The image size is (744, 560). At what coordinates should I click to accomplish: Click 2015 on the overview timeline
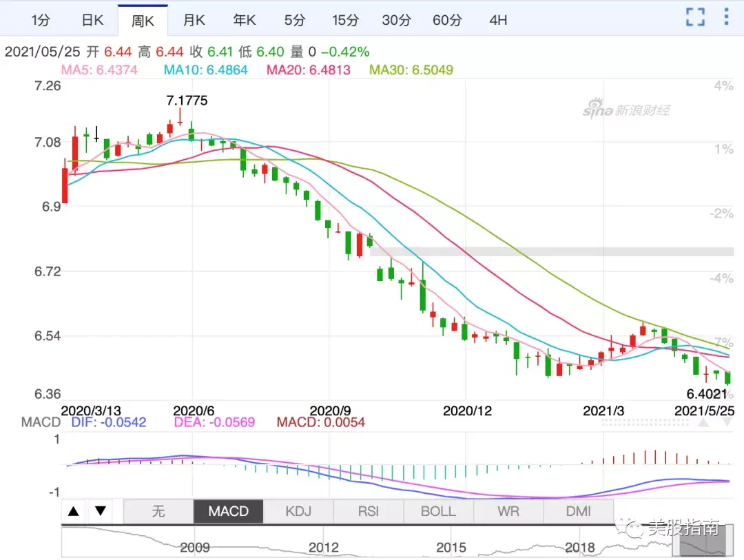tap(451, 548)
